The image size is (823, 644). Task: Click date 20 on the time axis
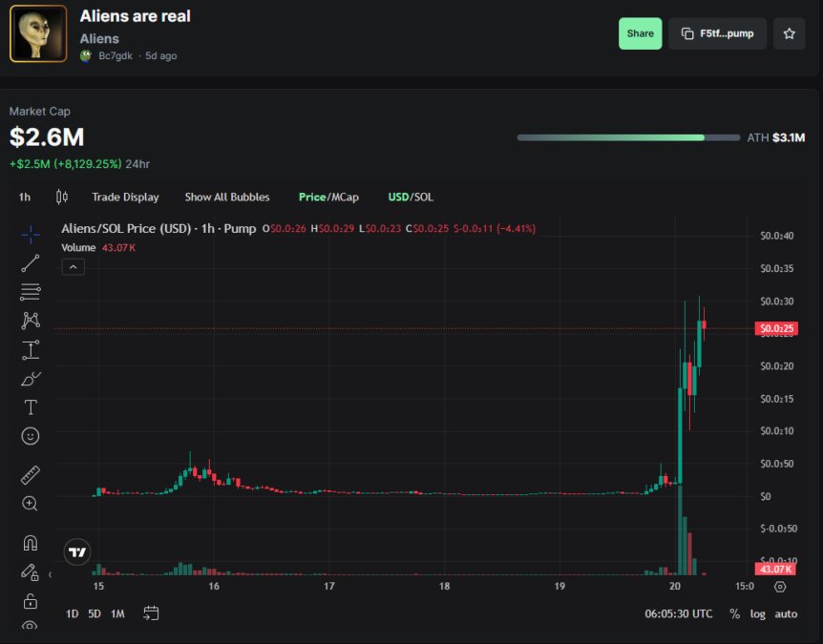pyautogui.click(x=674, y=586)
